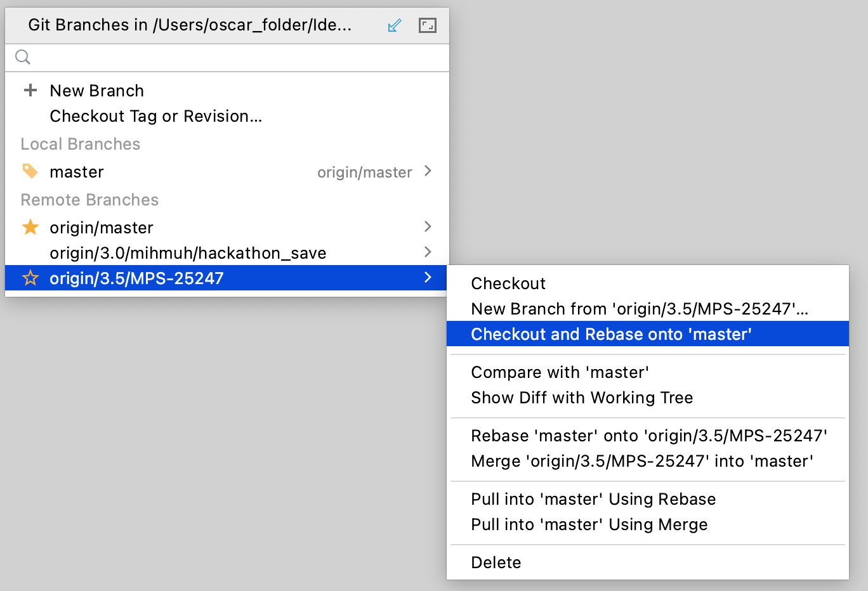The image size is (868, 591).
Task: Delete the branch via Delete option
Action: [496, 562]
